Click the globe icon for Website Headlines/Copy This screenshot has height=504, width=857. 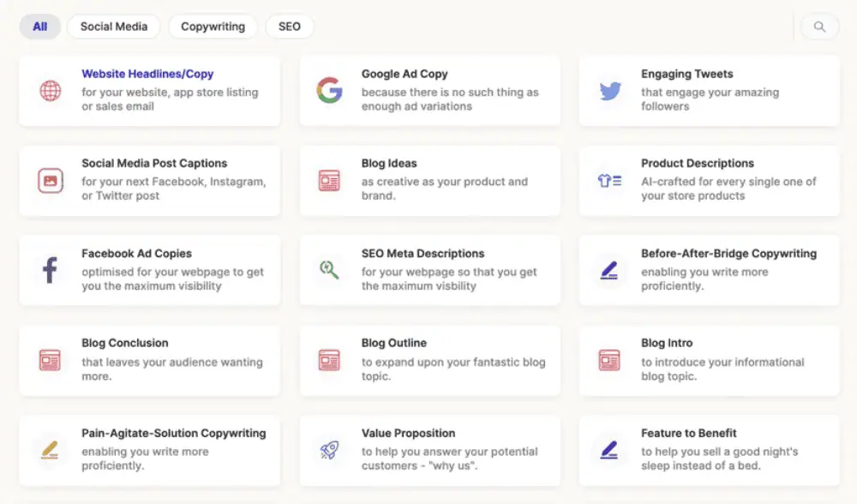[50, 91]
